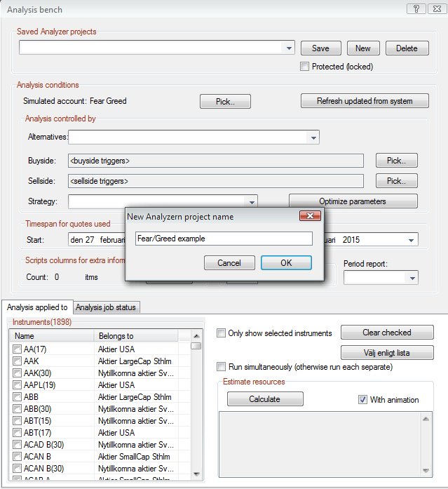Check the ACAN B instrument
The height and width of the screenshot is (489, 448).
pyautogui.click(x=17, y=457)
